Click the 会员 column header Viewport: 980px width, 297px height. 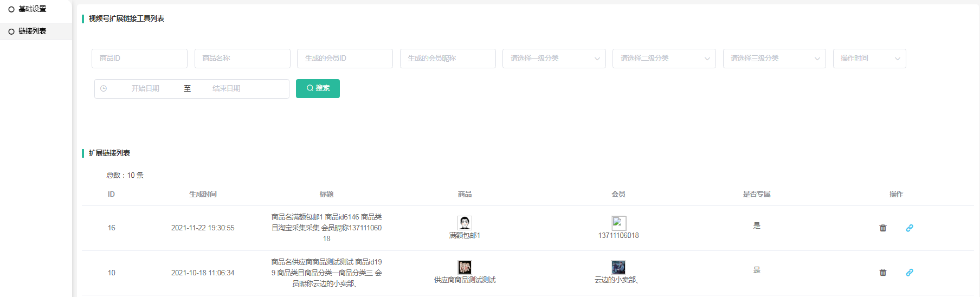(618, 194)
